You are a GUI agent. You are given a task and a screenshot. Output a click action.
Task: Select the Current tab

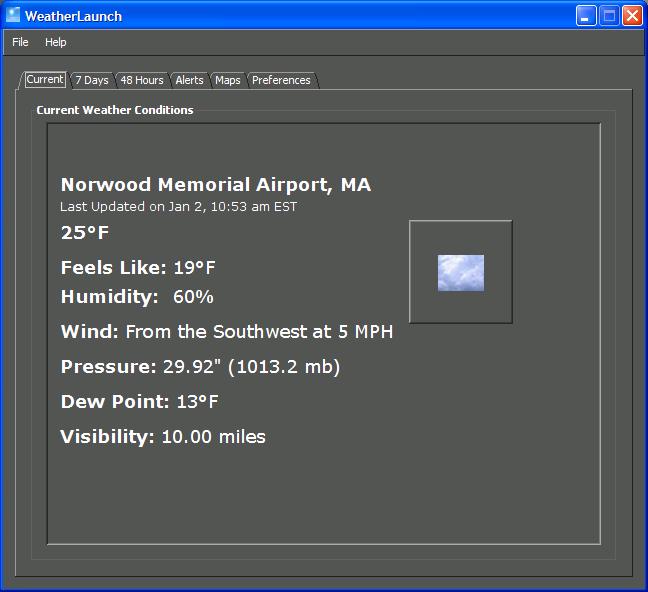pos(45,80)
